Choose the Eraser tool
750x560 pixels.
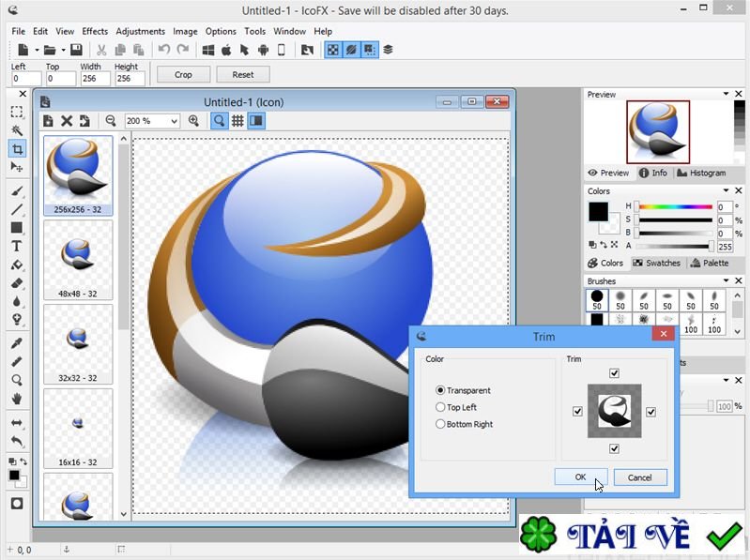pos(17,283)
